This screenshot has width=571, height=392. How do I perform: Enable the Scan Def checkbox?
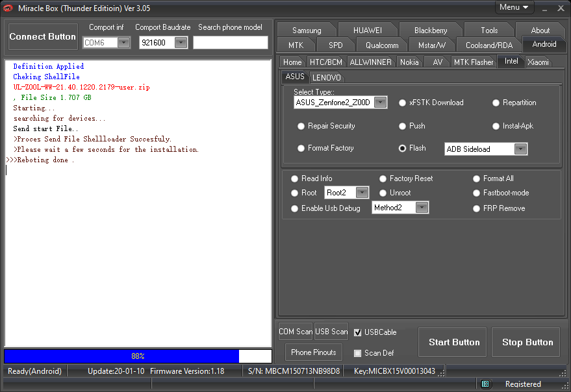[x=357, y=353]
